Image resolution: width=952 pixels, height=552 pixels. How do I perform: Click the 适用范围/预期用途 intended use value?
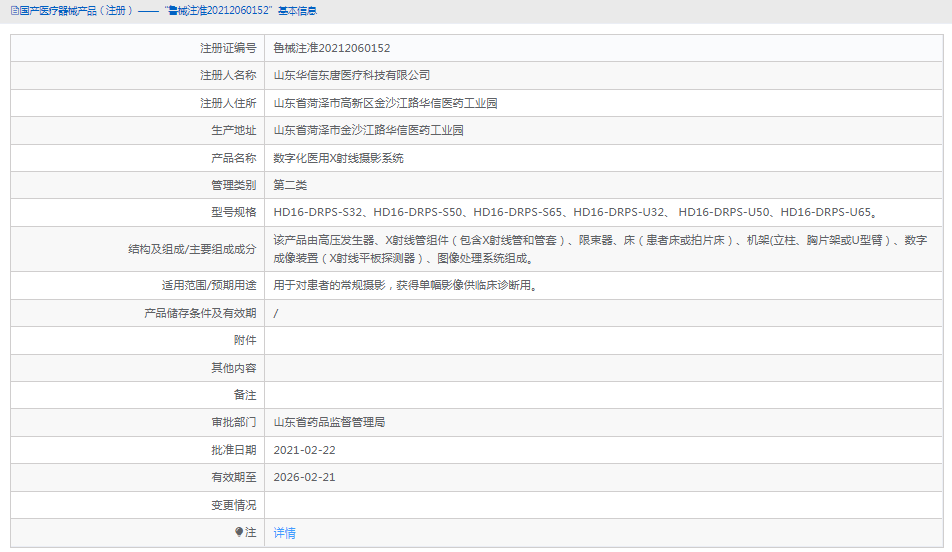(406, 285)
